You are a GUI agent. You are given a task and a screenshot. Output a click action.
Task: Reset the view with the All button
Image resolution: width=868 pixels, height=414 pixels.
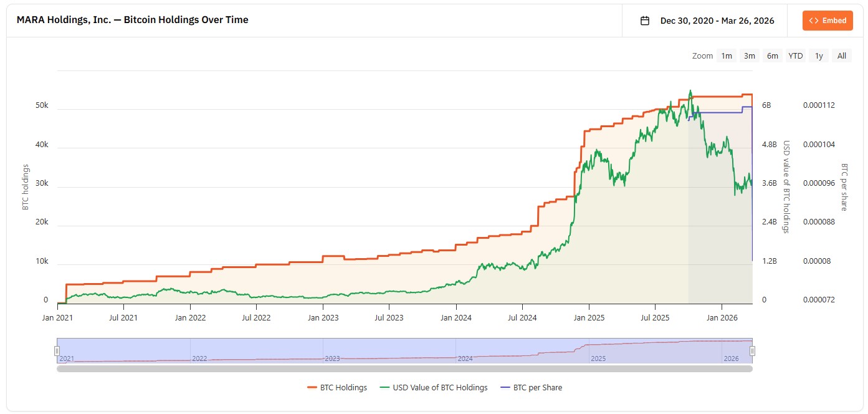[842, 55]
